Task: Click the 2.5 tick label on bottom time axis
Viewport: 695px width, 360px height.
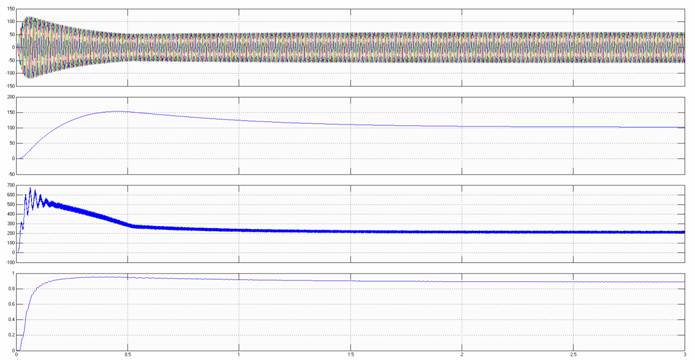Action: (574, 355)
